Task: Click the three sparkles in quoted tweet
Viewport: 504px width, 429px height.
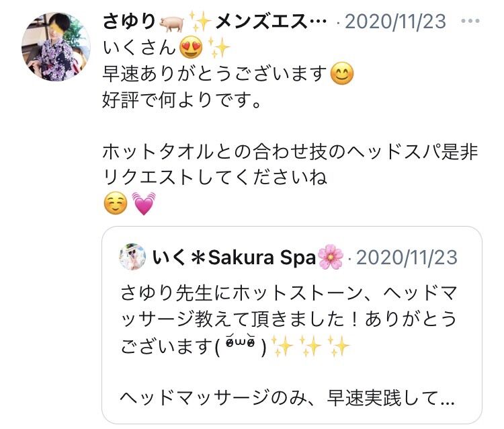Action: pyautogui.click(x=310, y=346)
